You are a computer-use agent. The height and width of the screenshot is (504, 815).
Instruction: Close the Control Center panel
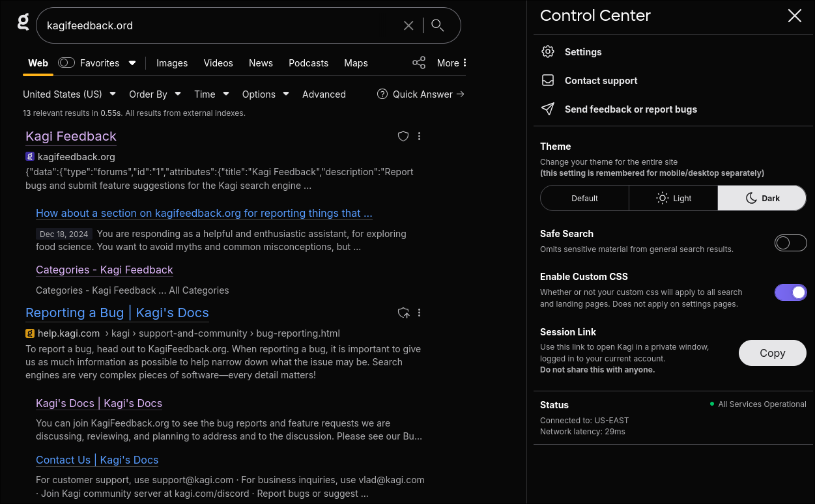pos(794,16)
